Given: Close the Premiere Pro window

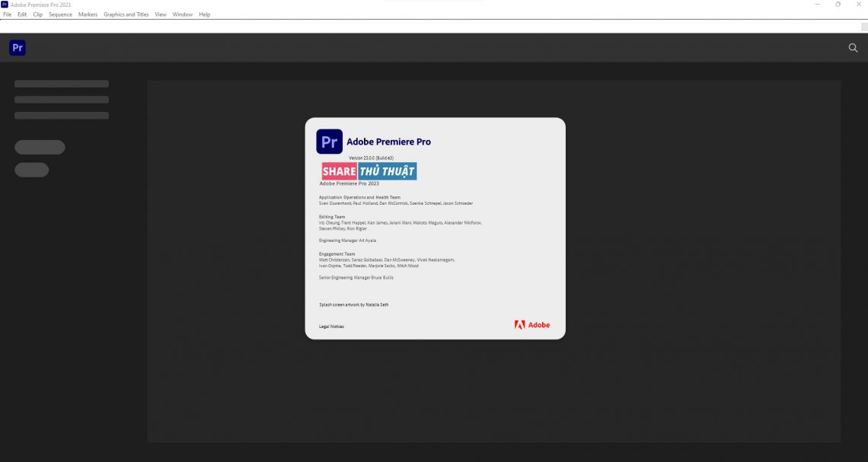Looking at the screenshot, I should 859,5.
